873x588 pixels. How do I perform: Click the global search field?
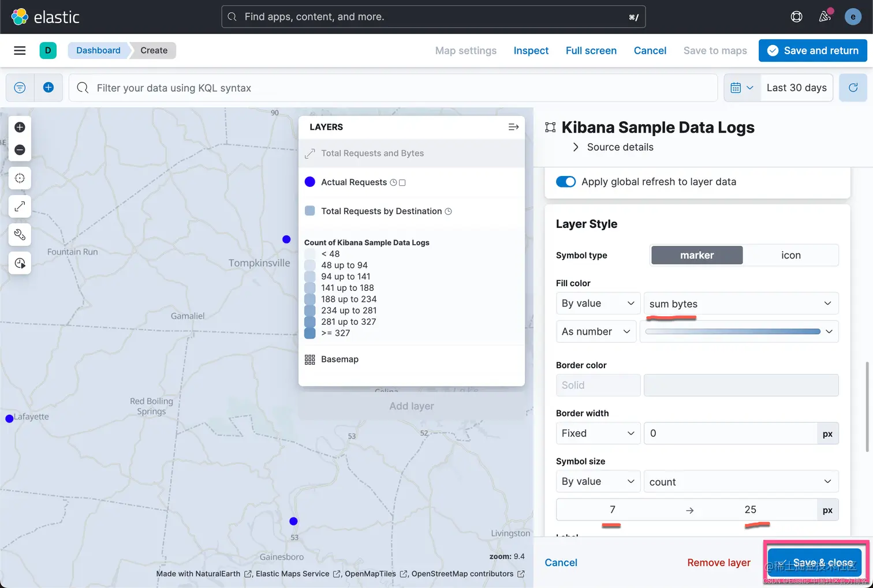pos(434,17)
